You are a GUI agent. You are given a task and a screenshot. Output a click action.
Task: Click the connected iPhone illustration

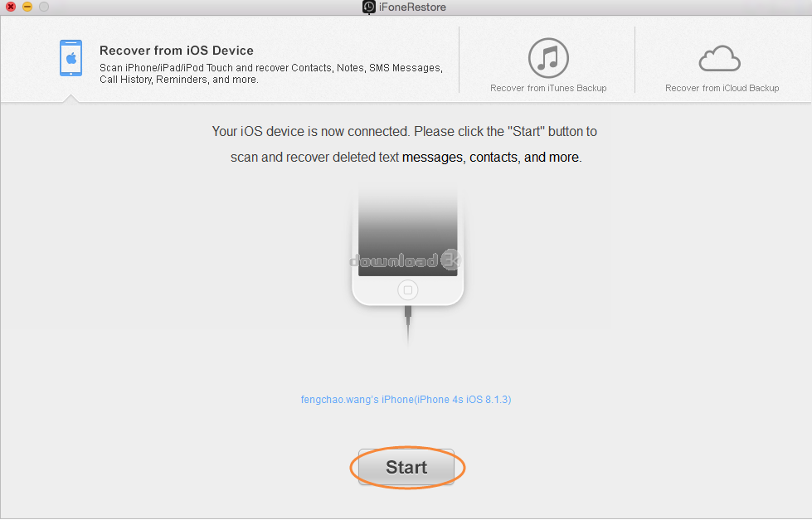point(407,246)
